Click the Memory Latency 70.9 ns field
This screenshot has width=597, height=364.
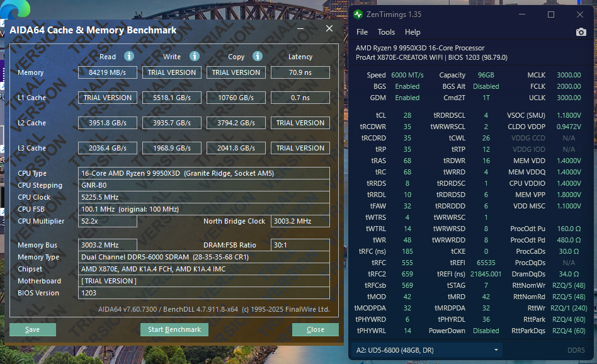coord(300,72)
